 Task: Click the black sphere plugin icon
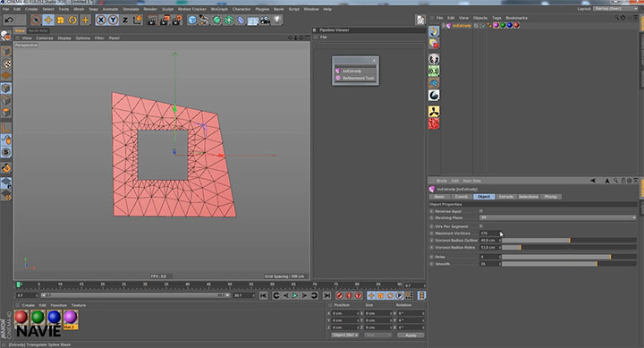click(x=434, y=96)
